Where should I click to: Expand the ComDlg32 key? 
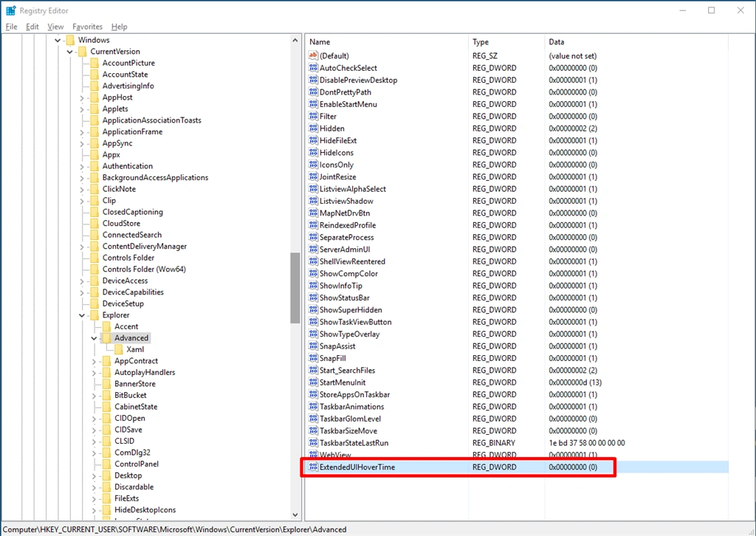[94, 453]
